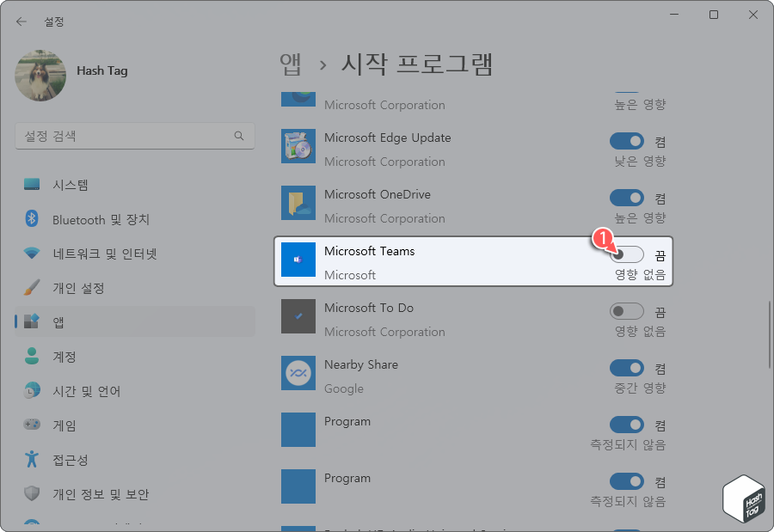The height and width of the screenshot is (532, 774).
Task: Disable Microsoft OneDrive startup
Action: coord(627,198)
